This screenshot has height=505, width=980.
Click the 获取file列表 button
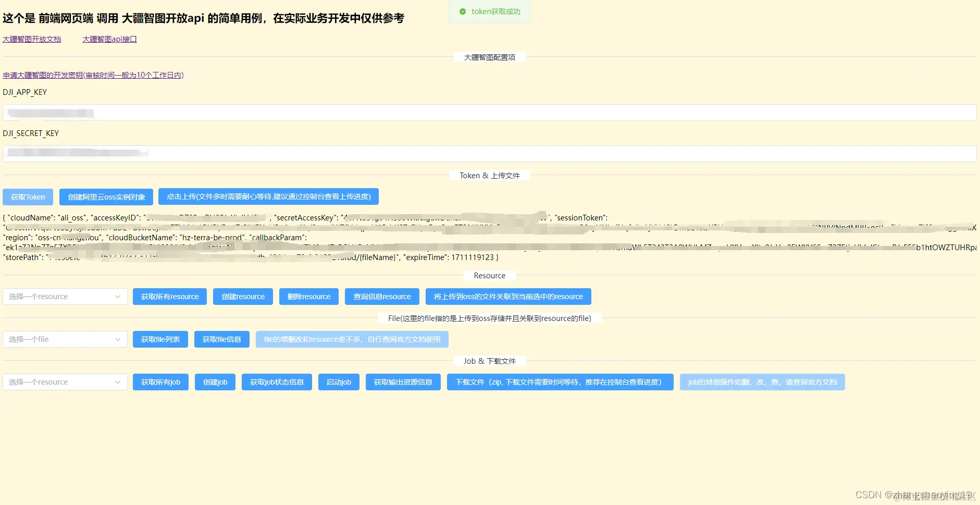[160, 339]
